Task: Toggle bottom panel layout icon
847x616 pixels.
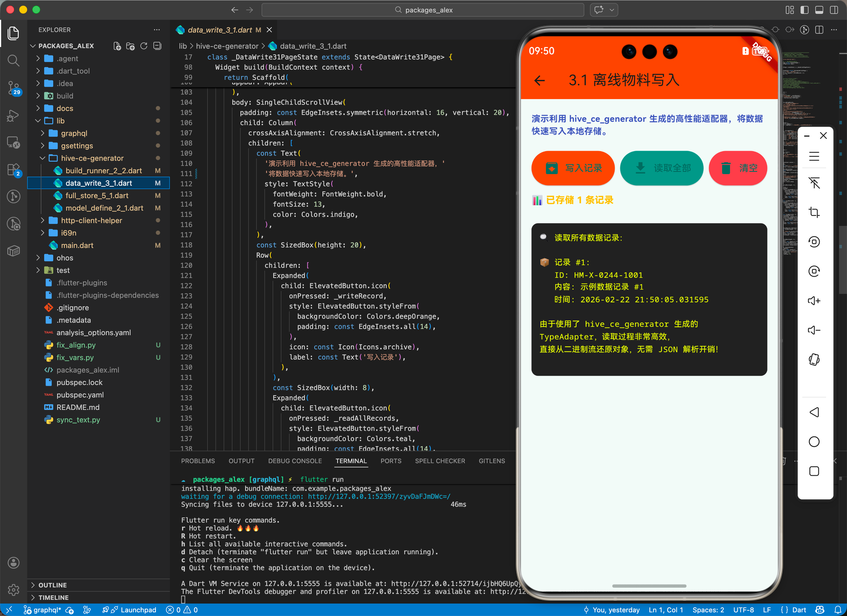Action: (819, 10)
